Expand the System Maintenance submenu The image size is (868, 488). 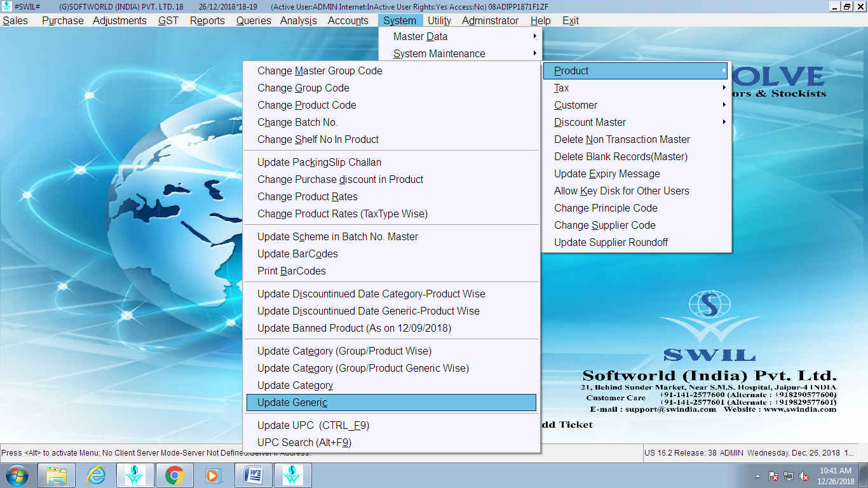(x=460, y=53)
